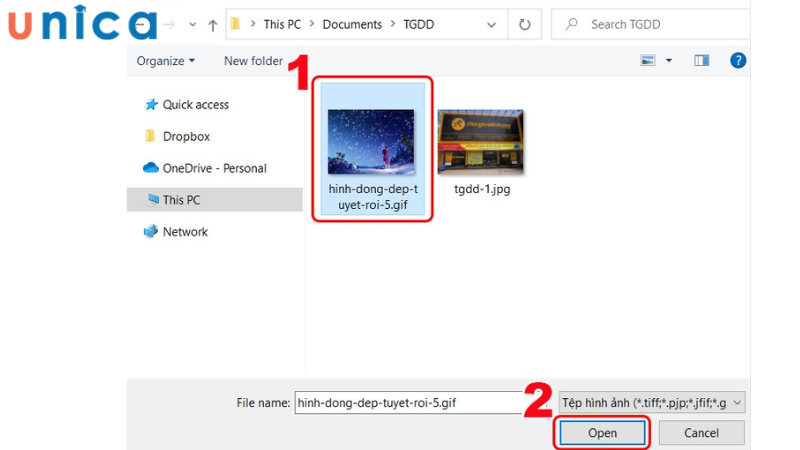Open the file type filter dropdown
Image resolution: width=800 pixels, height=450 pixels.
click(x=652, y=402)
